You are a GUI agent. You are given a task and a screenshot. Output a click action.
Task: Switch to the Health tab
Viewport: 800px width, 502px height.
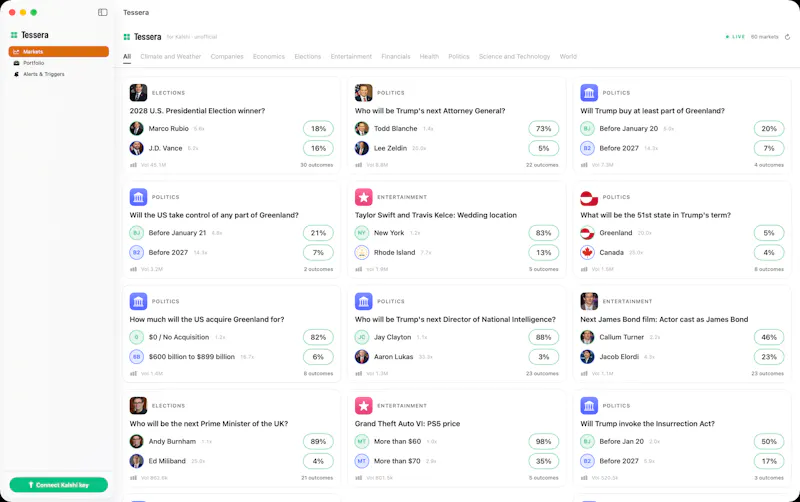429,57
